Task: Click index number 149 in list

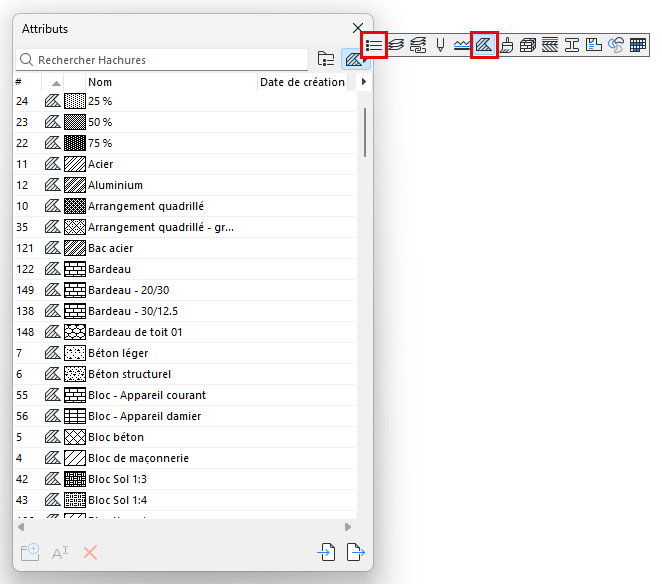Action: click(x=25, y=290)
